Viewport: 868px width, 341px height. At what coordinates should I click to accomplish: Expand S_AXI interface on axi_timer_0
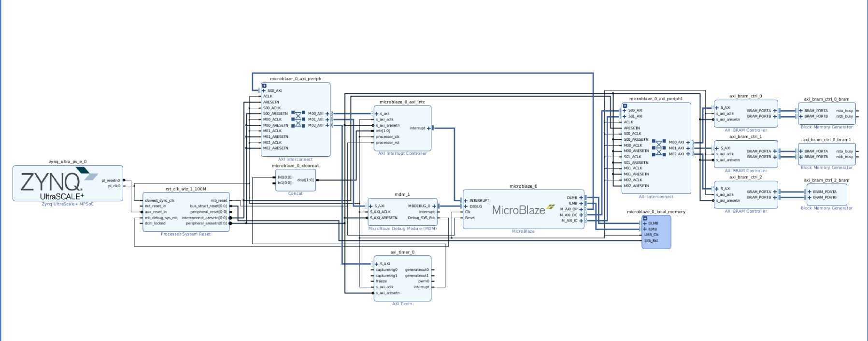377,264
